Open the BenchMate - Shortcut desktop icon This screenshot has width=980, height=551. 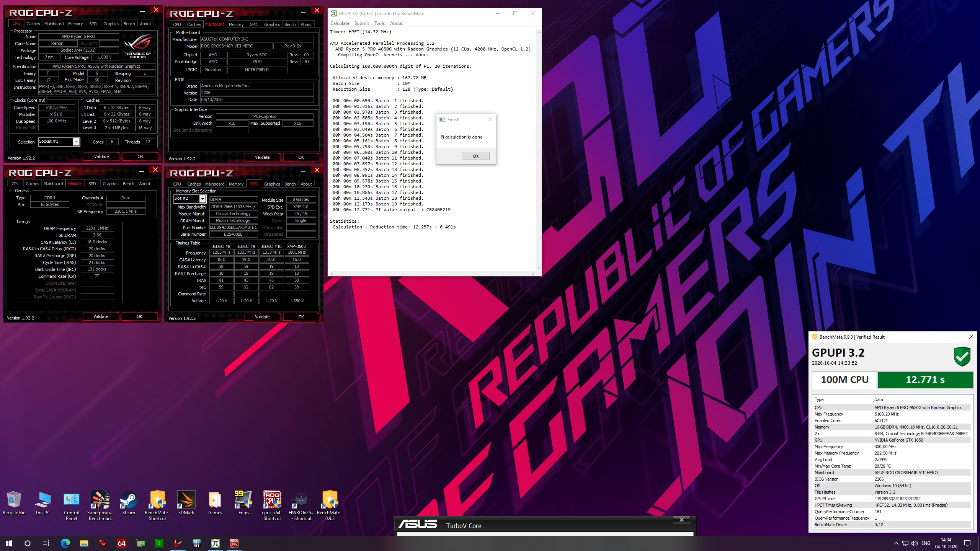(x=157, y=506)
